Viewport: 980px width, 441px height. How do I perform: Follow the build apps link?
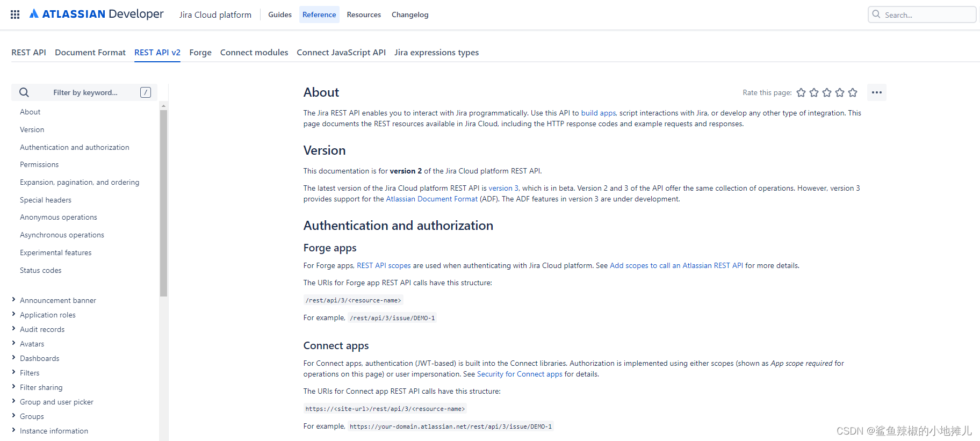click(599, 113)
